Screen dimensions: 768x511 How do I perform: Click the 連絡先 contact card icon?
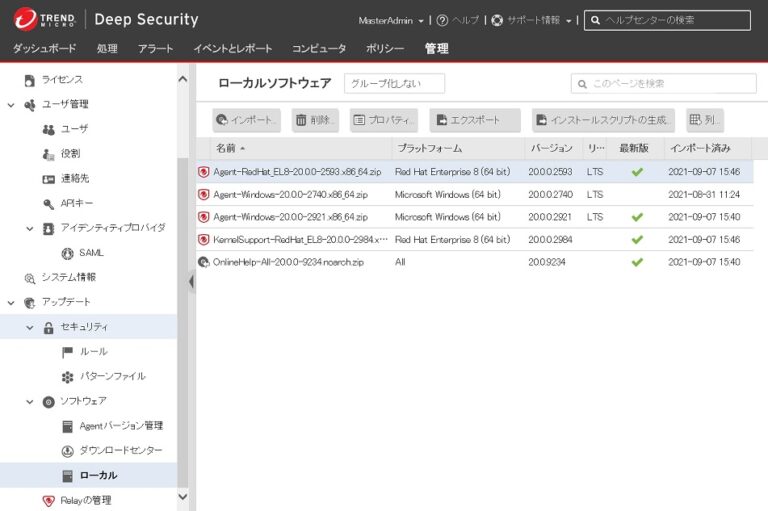[x=48, y=179]
